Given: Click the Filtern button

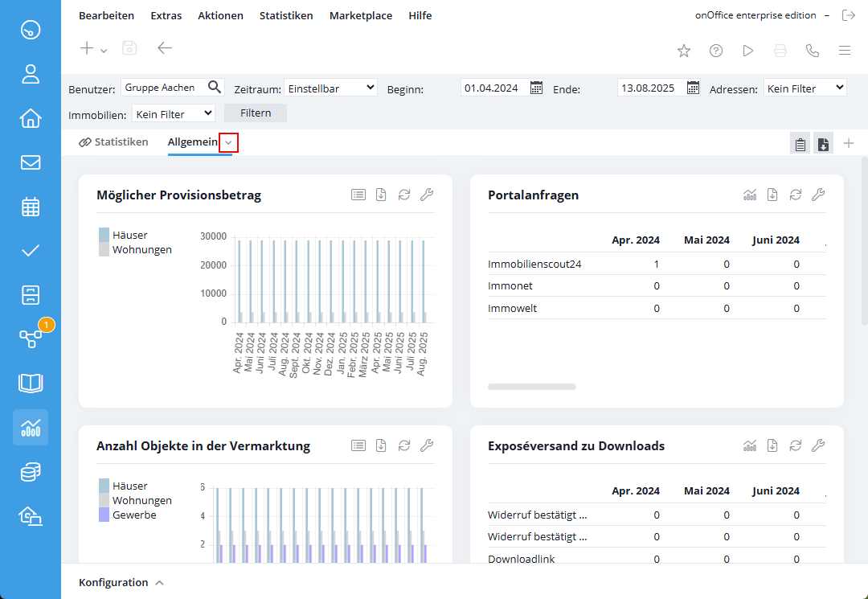Looking at the screenshot, I should coord(256,113).
